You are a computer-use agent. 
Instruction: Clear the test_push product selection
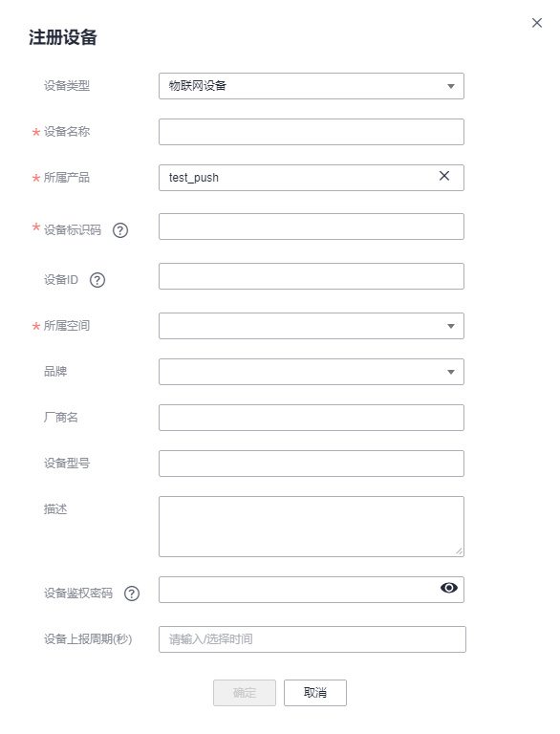pos(444,176)
